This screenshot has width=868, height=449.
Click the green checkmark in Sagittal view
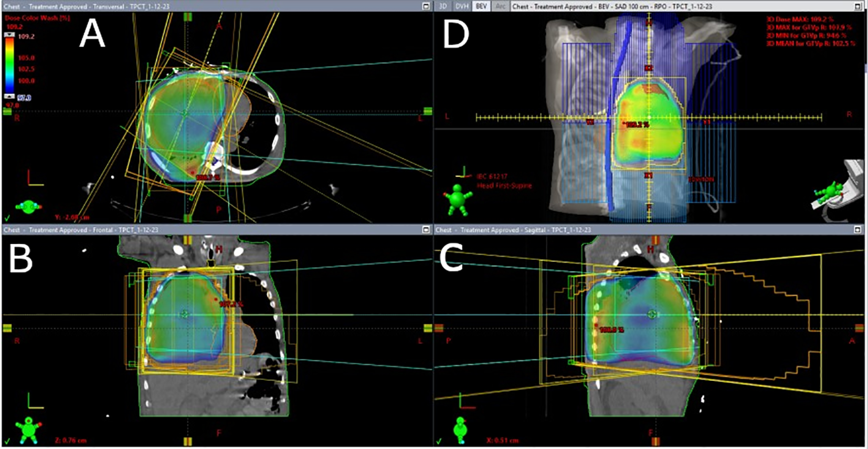[439, 440]
